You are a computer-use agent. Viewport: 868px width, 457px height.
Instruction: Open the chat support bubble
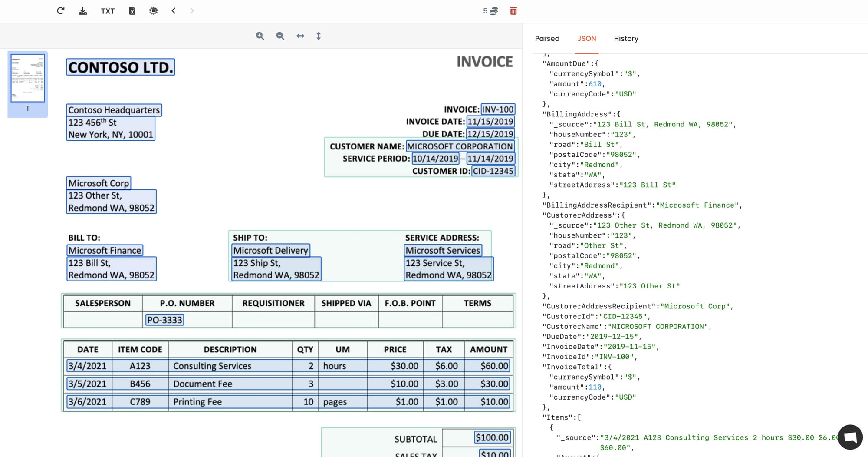pos(850,437)
